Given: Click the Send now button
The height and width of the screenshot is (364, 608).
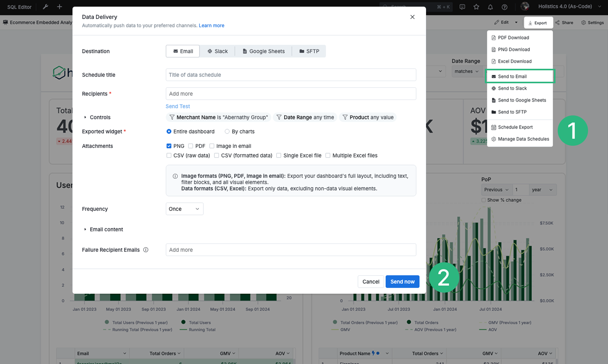Looking at the screenshot, I should [402, 282].
